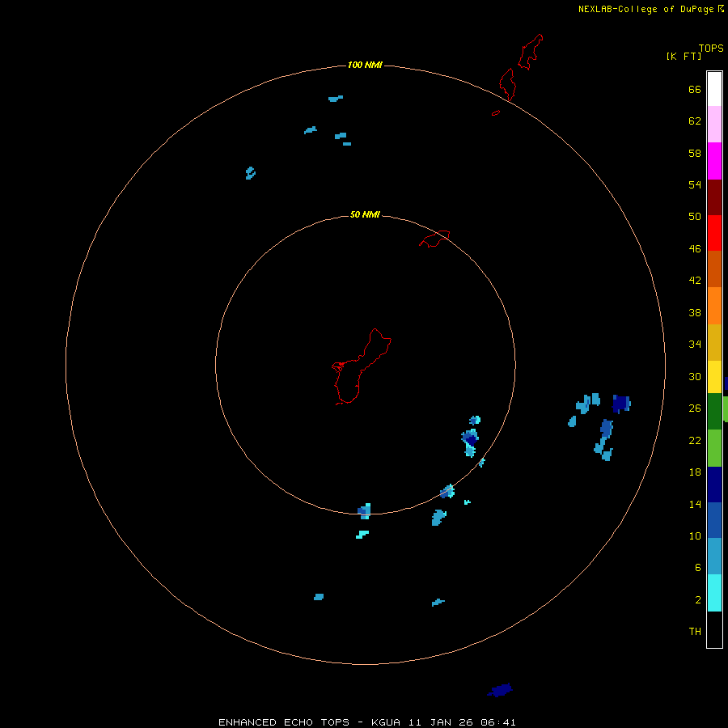
Task: Select the yellow 34 kft legend swatch
Action: 714,377
